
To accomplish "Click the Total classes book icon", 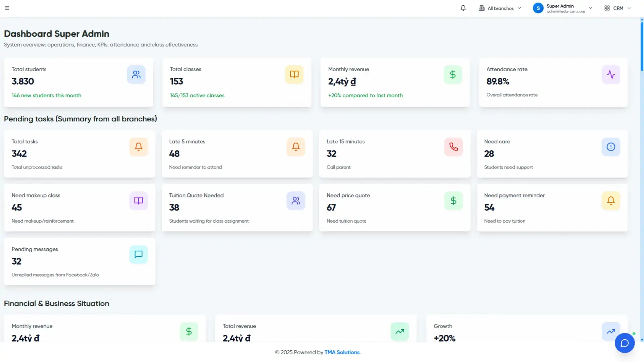I will point(294,74).
